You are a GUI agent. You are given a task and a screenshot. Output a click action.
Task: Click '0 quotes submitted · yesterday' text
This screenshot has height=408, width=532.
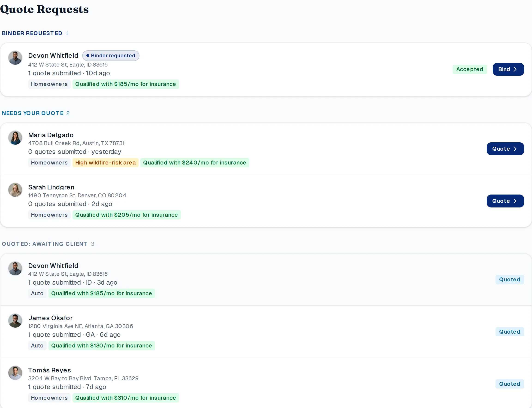75,152
